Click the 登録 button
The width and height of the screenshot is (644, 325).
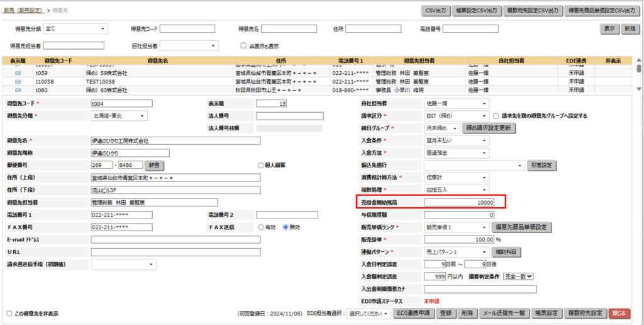pyautogui.click(x=446, y=314)
